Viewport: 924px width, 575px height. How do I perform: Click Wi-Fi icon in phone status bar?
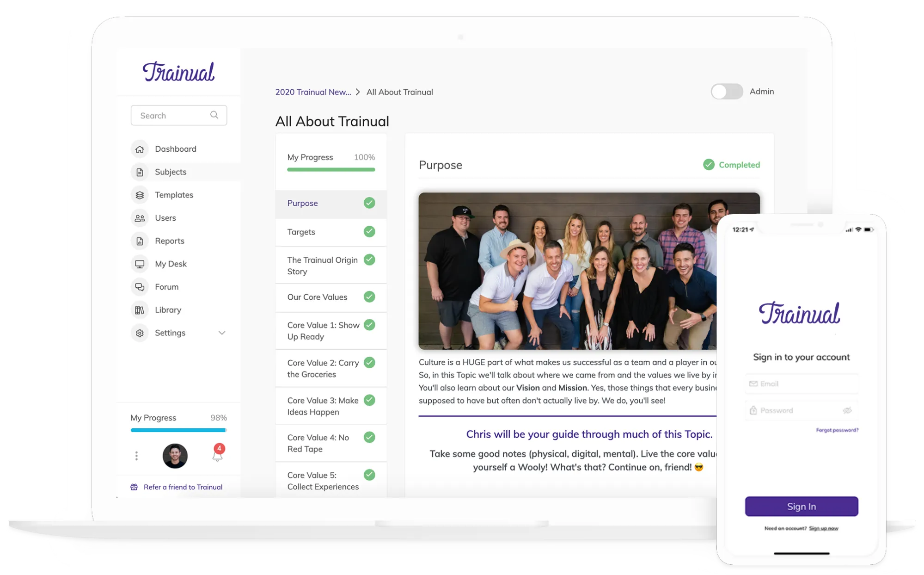click(x=858, y=229)
